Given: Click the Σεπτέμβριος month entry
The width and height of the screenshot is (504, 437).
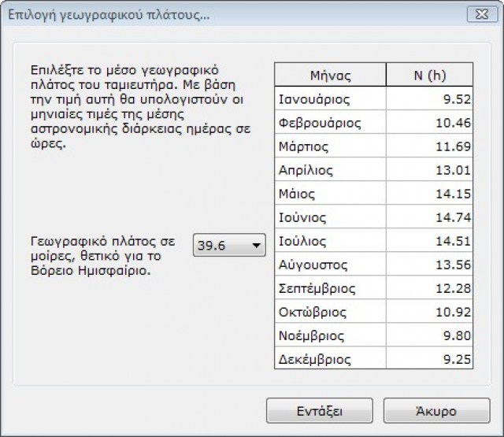Looking at the screenshot, I should pyautogui.click(x=330, y=288).
